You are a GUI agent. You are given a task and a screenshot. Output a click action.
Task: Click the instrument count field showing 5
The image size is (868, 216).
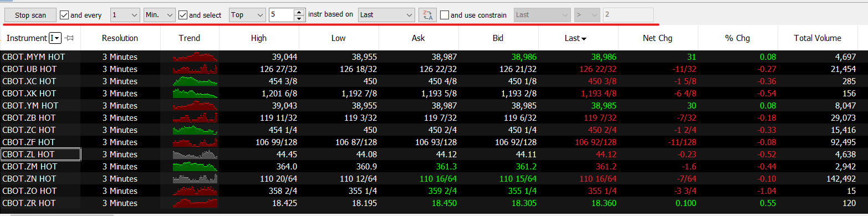click(x=282, y=15)
